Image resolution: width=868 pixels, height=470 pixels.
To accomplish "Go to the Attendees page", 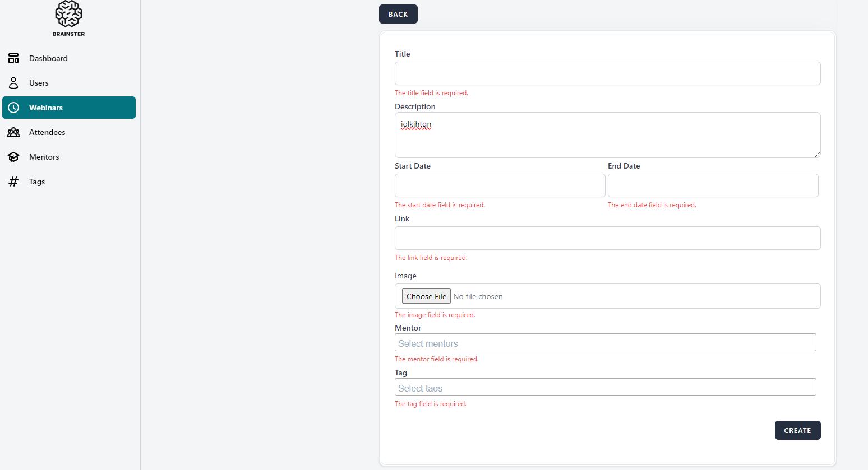I will (x=47, y=132).
